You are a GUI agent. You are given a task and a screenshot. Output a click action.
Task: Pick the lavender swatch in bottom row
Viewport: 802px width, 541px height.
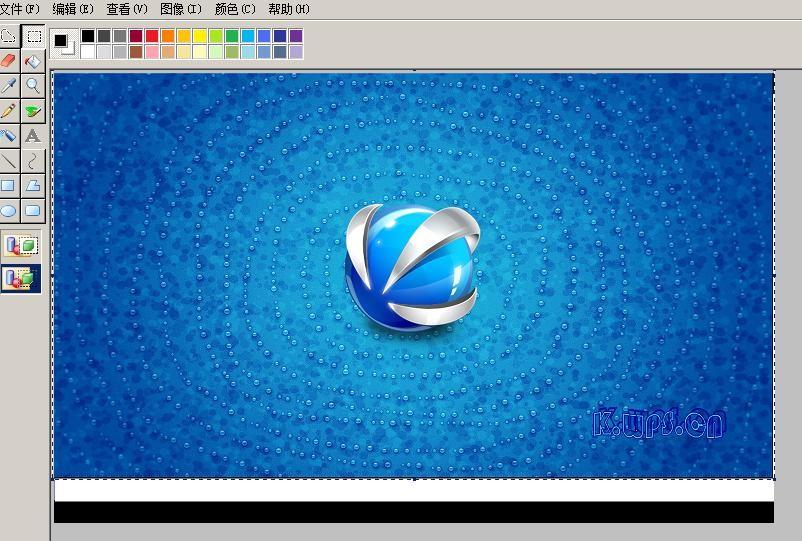[296, 52]
